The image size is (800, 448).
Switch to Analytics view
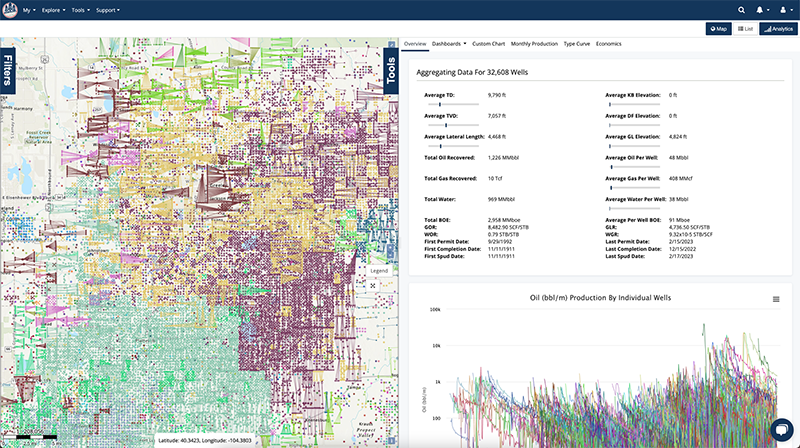[776, 29]
